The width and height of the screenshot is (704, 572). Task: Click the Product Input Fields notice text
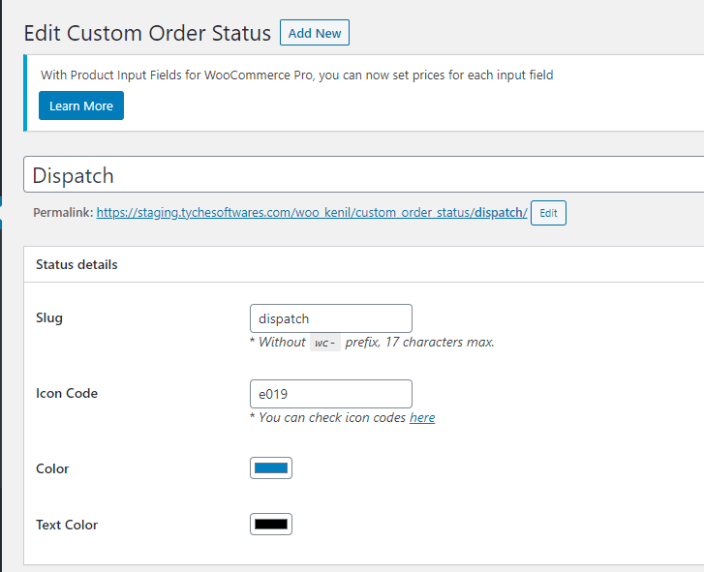(296, 75)
